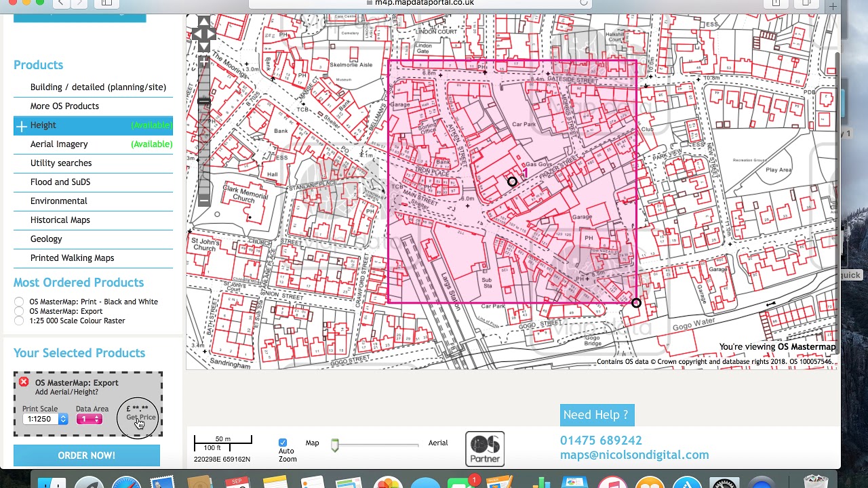This screenshot has height=488, width=868.
Task: Click Get Price for selected product
Action: coord(141,418)
